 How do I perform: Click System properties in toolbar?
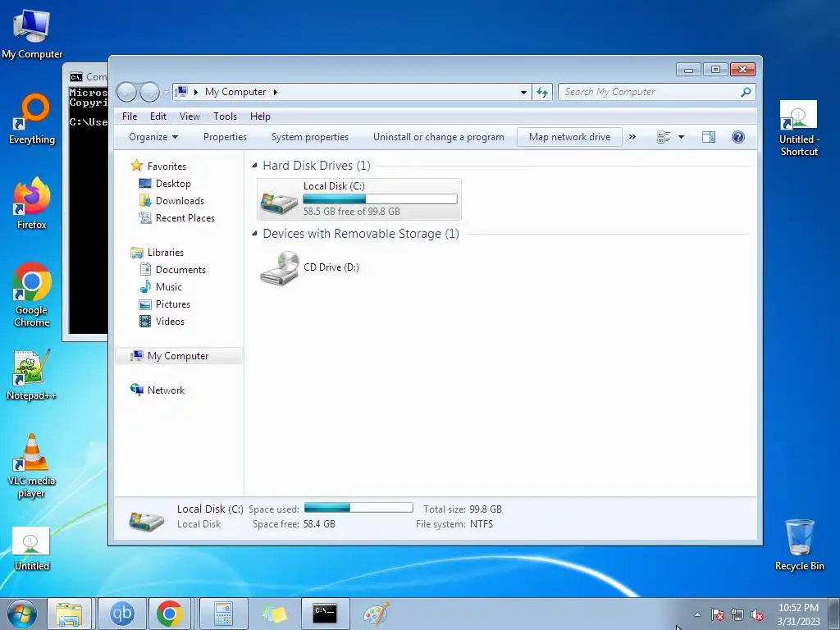(x=309, y=137)
